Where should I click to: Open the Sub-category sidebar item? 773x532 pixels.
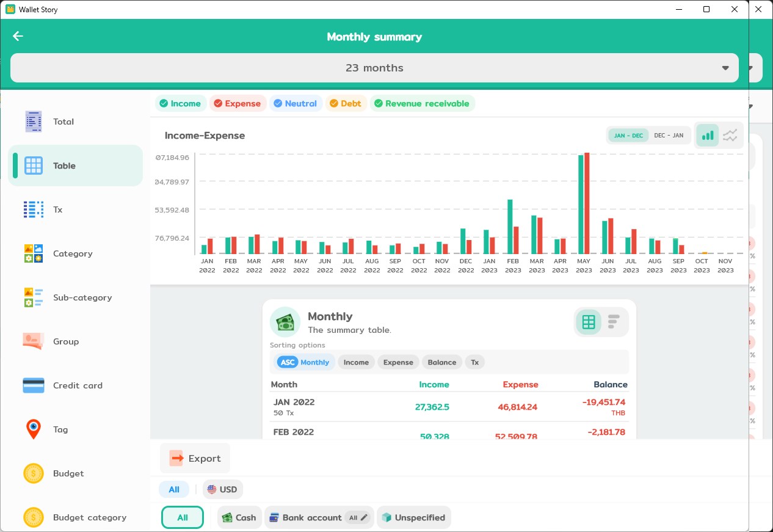click(76, 297)
